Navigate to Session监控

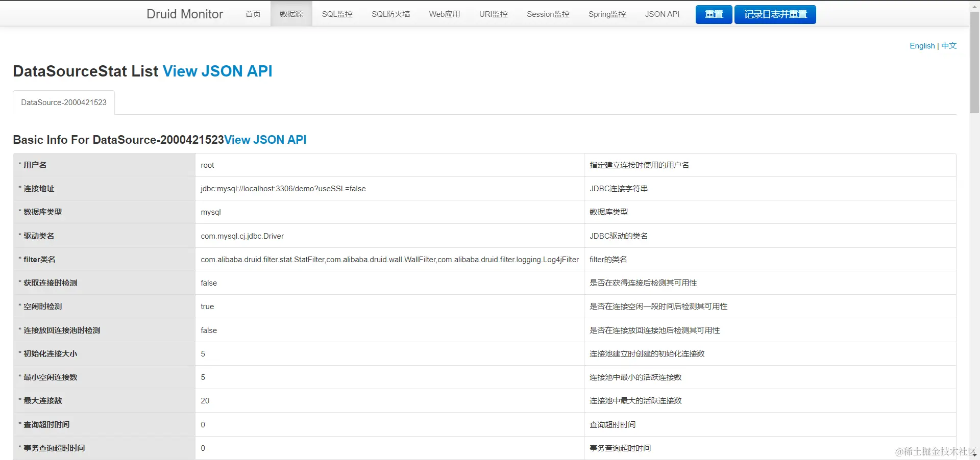pyautogui.click(x=548, y=14)
